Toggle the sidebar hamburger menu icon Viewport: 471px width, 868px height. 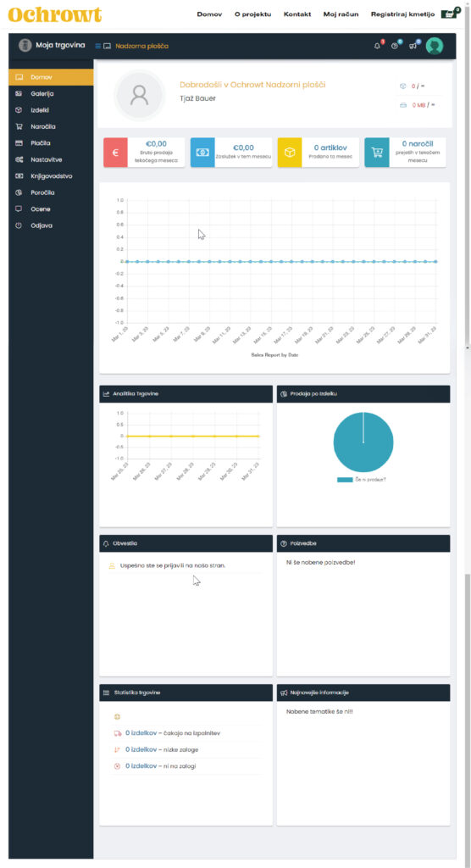pos(98,46)
